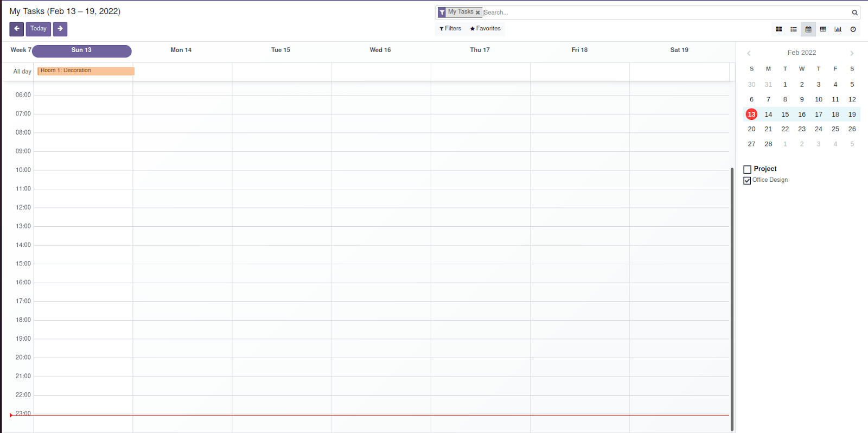This screenshot has width=868, height=433.
Task: Select the Sun 13 day header
Action: pos(81,51)
